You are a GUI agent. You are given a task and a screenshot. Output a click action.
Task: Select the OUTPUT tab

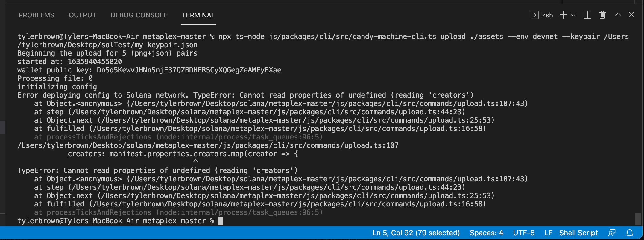tap(82, 15)
